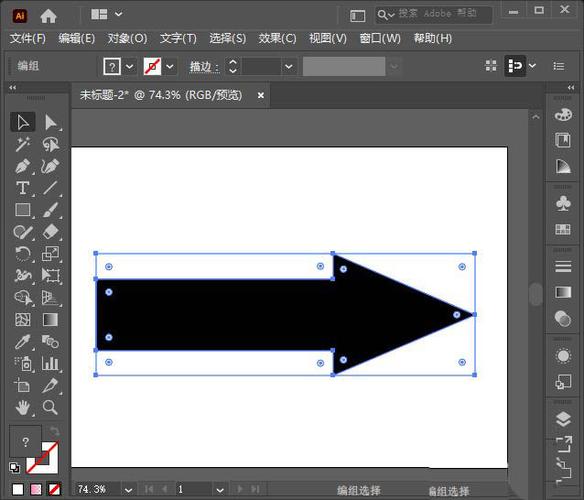584x500 pixels.
Task: Pick the Symbol Sprayer tool
Action: [23, 364]
